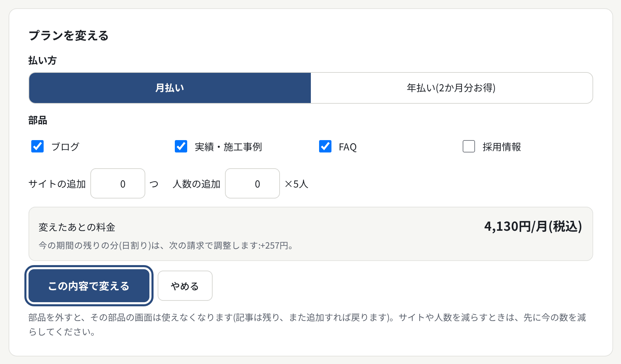Focus the 人数の追加 number field
Screen dimensions: 621x364
252,183
